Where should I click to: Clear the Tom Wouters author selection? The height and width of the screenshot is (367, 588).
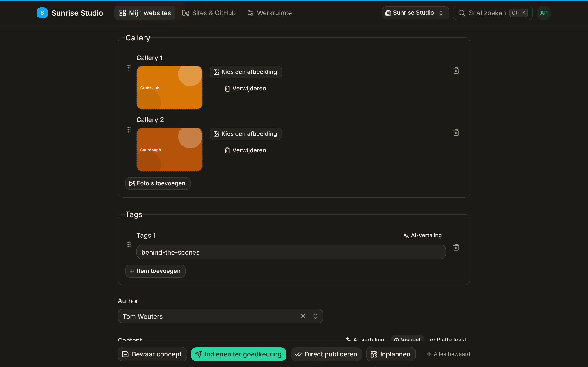click(x=303, y=316)
